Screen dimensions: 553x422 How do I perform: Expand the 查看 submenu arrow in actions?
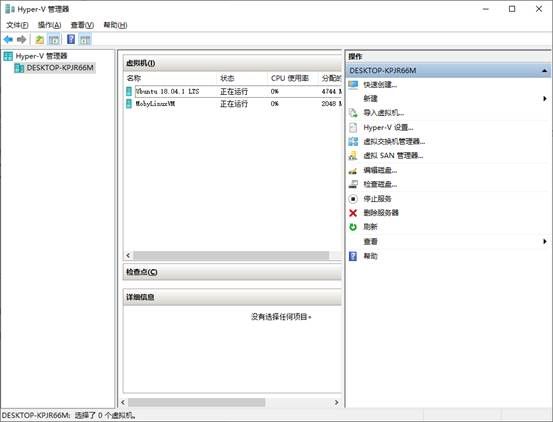[x=545, y=241]
